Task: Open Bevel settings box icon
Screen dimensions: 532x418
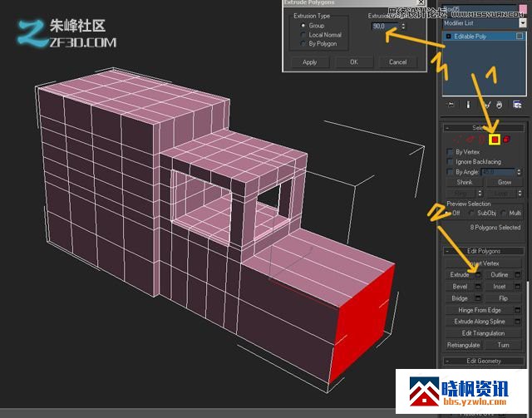Action: (478, 287)
